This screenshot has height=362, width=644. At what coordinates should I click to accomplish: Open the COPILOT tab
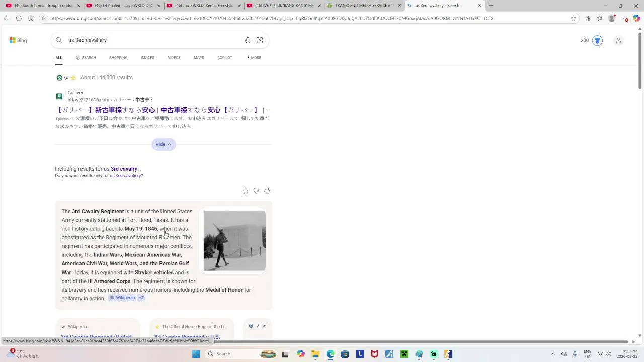[x=225, y=58]
